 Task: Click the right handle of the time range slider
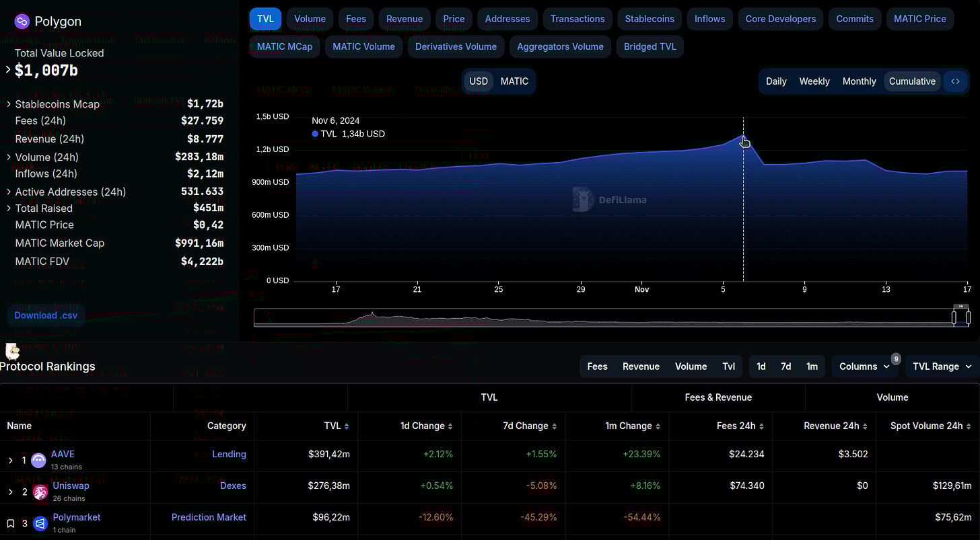point(968,317)
